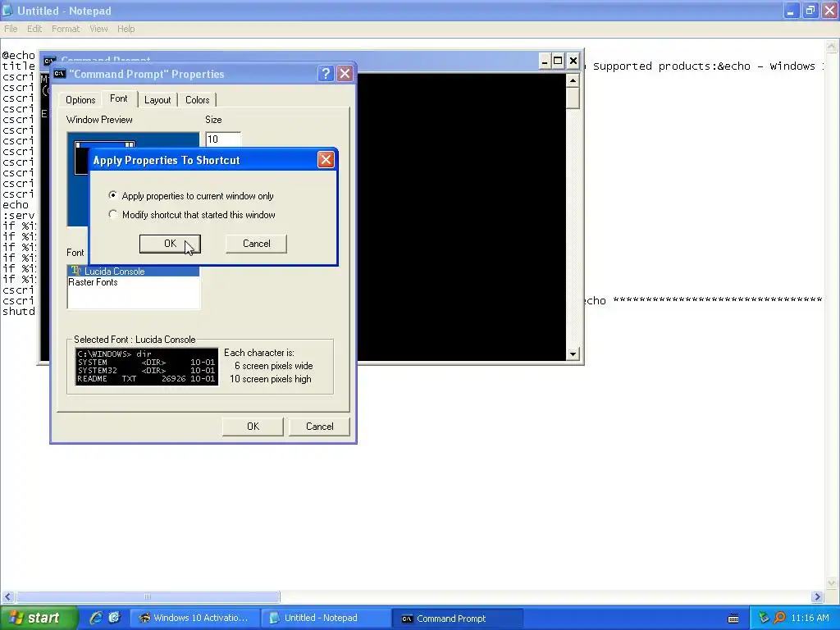Select Lucida Console in font list
The width and height of the screenshot is (840, 630).
pos(134,272)
